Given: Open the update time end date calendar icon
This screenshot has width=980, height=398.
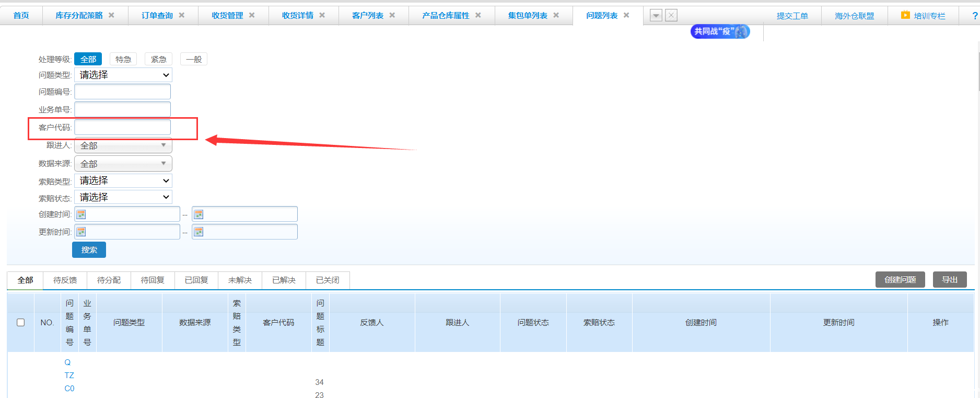Looking at the screenshot, I should coord(199,232).
